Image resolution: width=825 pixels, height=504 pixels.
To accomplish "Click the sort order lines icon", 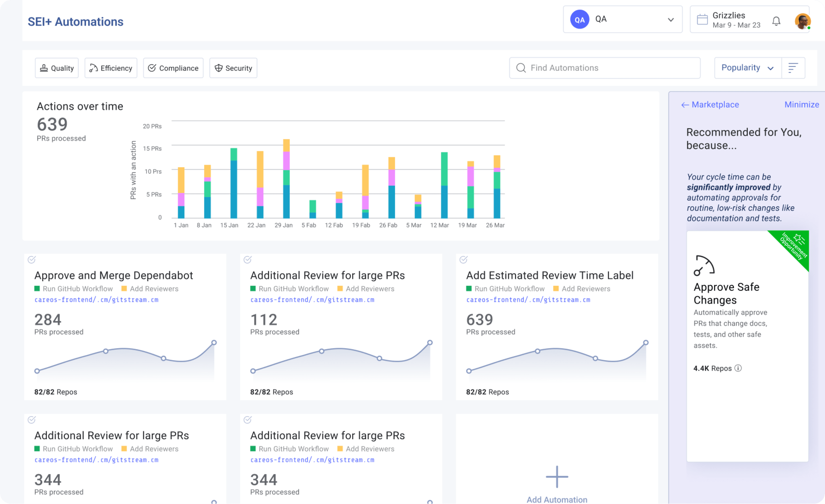I will pyautogui.click(x=793, y=68).
